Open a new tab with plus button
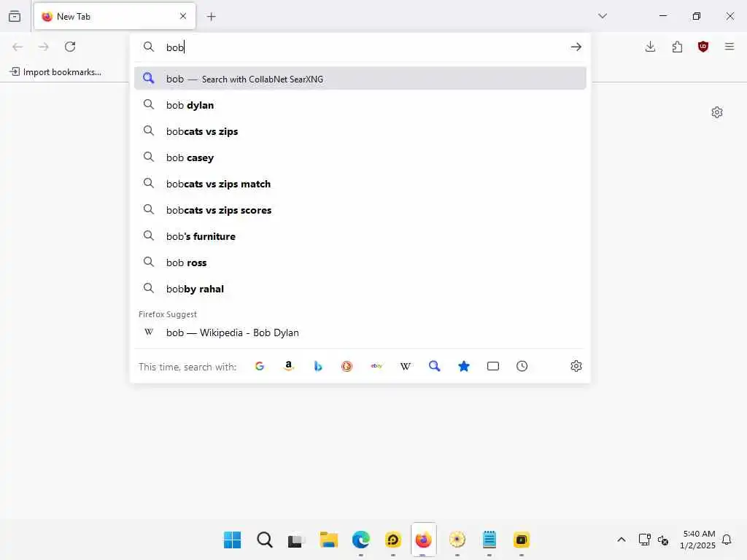The width and height of the screenshot is (747, 560). (x=212, y=17)
